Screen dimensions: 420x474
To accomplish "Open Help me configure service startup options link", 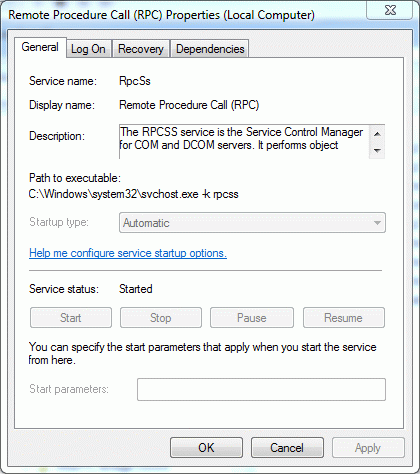I will 128,253.
